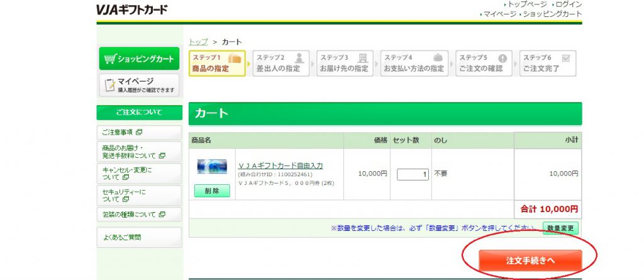Click the 不要 value under のし
The width and height of the screenshot is (644, 280).
point(441,174)
